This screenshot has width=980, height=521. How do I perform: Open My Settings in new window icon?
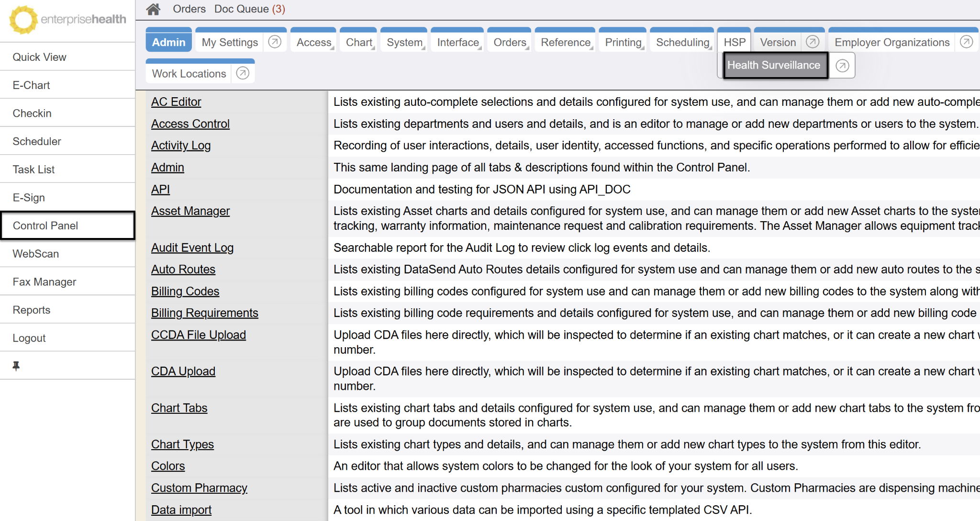[x=275, y=42]
